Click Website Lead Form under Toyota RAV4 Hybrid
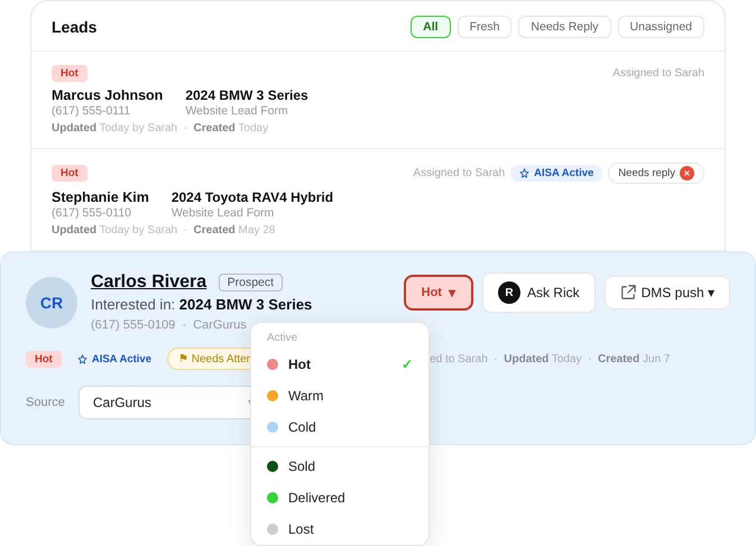Screen dimensions: 756x546 point(223,213)
